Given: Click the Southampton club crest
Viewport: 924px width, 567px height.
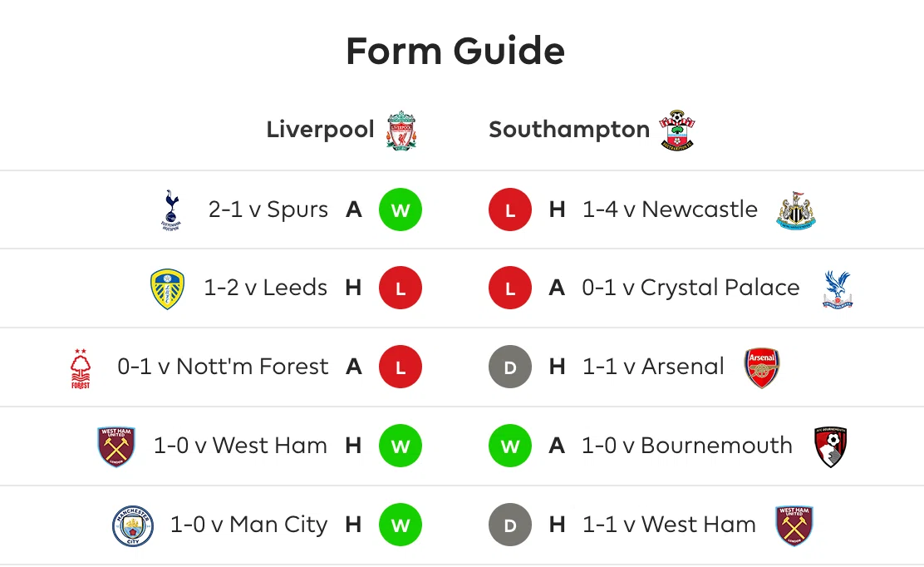Looking at the screenshot, I should 677,130.
